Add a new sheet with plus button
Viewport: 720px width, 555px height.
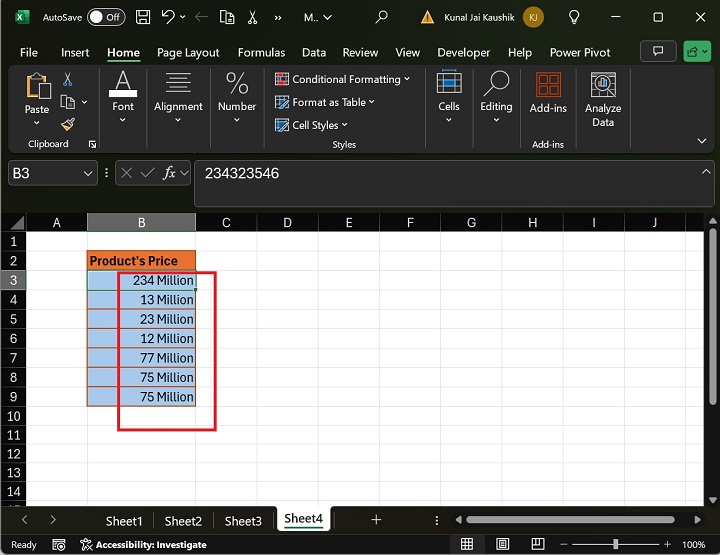tap(376, 520)
